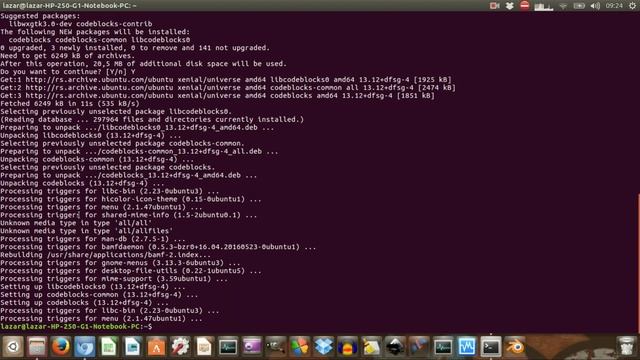Click 'libwxgtk3.0-dev codeblocks-contrib' suggested packages line
This screenshot has height=360, width=640.
pyautogui.click(x=80, y=24)
